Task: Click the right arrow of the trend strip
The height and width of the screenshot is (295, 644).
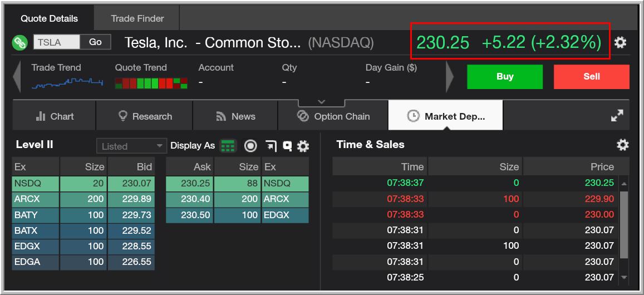Action: [450, 76]
